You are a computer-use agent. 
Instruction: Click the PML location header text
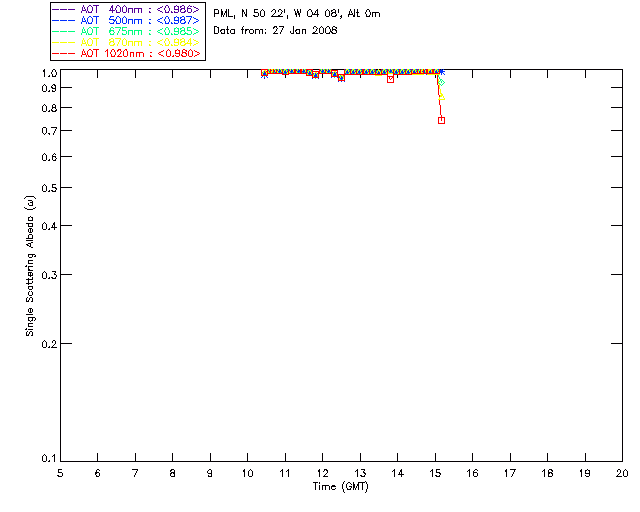pyautogui.click(x=297, y=14)
